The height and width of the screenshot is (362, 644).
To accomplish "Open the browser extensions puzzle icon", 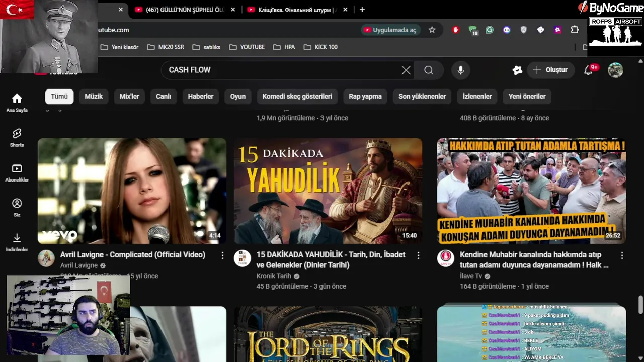I will tap(575, 30).
